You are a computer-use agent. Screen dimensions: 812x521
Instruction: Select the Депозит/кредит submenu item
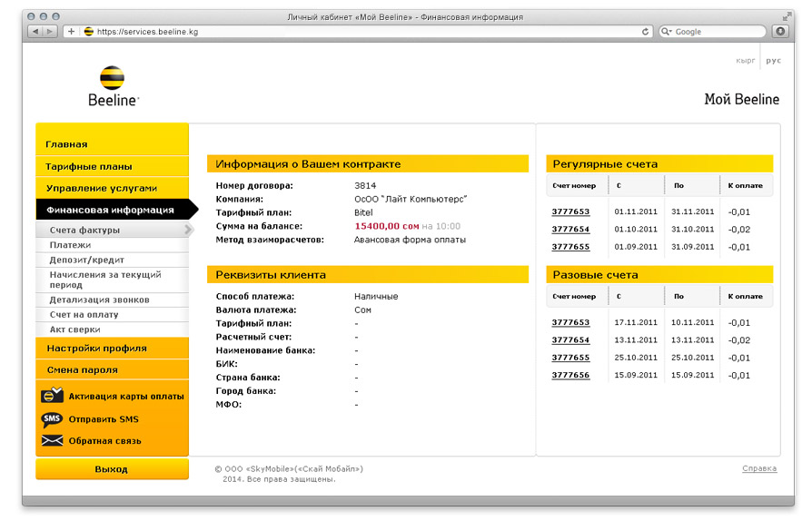[x=112, y=260]
